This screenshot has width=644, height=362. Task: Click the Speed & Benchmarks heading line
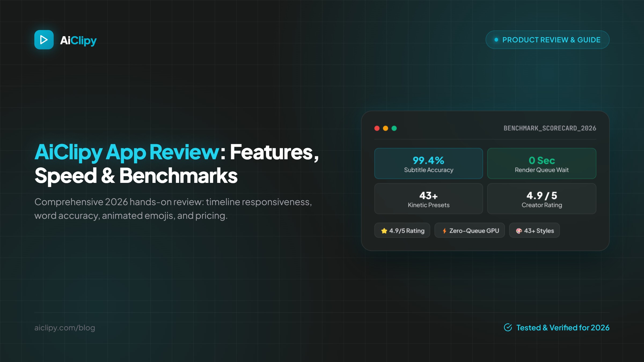click(x=136, y=176)
